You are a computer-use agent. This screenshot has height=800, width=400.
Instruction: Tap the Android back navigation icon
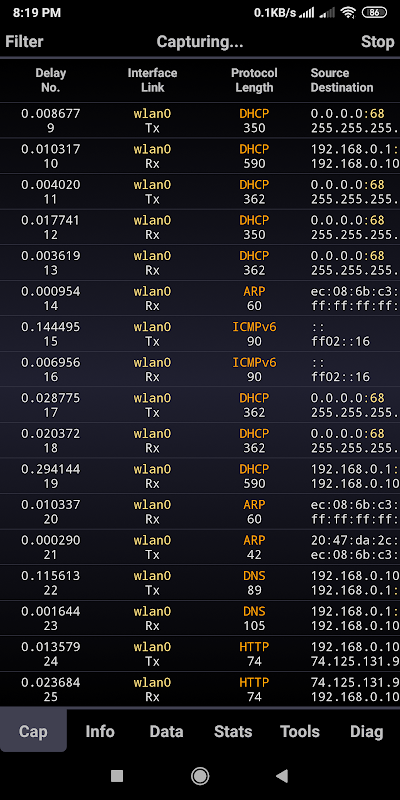point(282,776)
